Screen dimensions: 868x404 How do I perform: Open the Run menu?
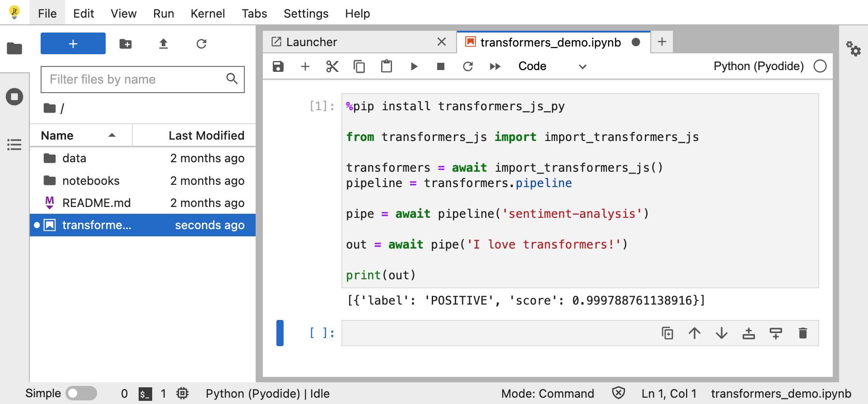point(163,14)
